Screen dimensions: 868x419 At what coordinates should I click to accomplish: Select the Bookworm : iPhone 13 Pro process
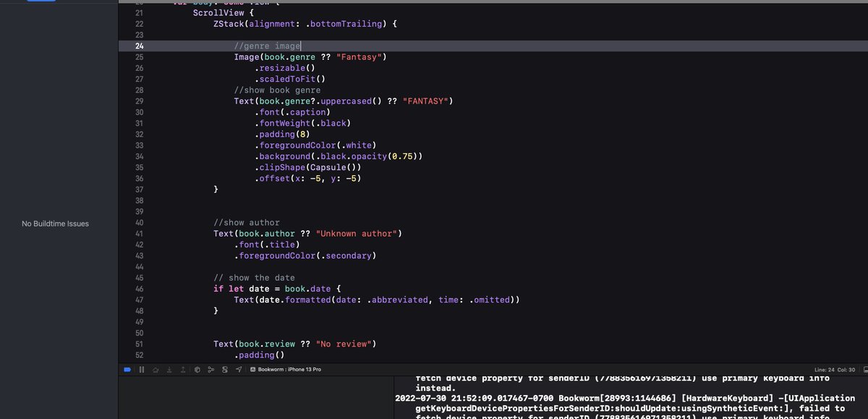(x=286, y=370)
